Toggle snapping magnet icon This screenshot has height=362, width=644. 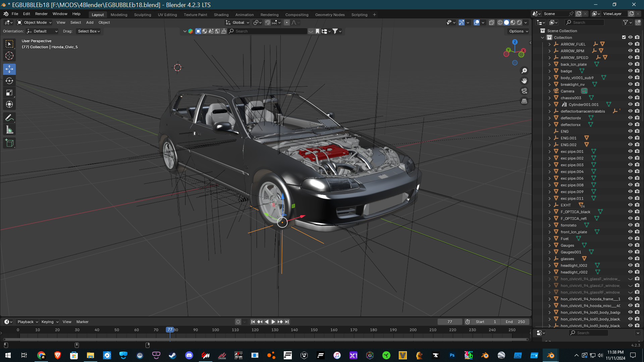pos(267,22)
